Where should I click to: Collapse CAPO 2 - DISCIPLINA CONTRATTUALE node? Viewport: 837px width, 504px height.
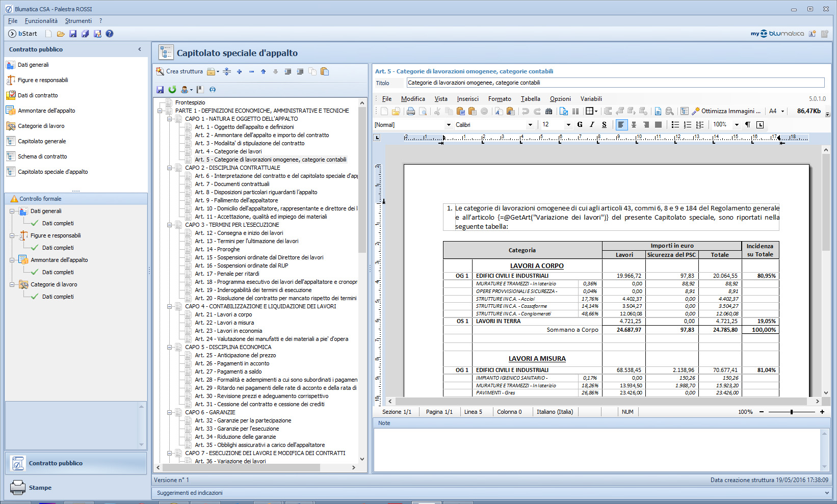coord(170,168)
